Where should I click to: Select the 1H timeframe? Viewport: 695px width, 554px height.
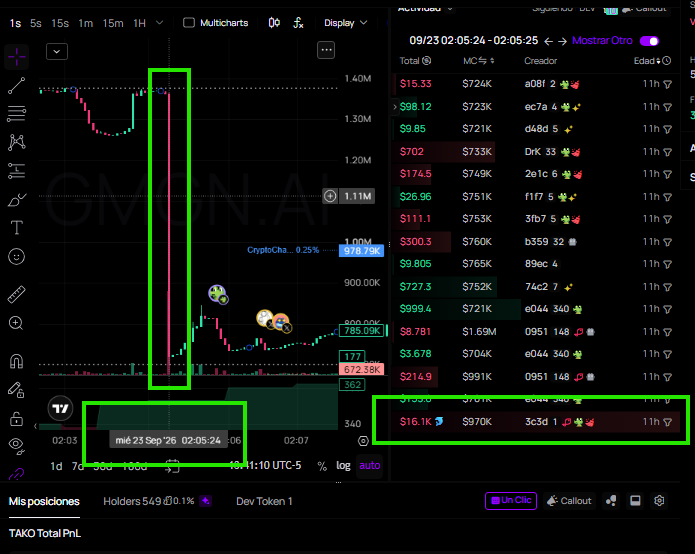[x=140, y=23]
